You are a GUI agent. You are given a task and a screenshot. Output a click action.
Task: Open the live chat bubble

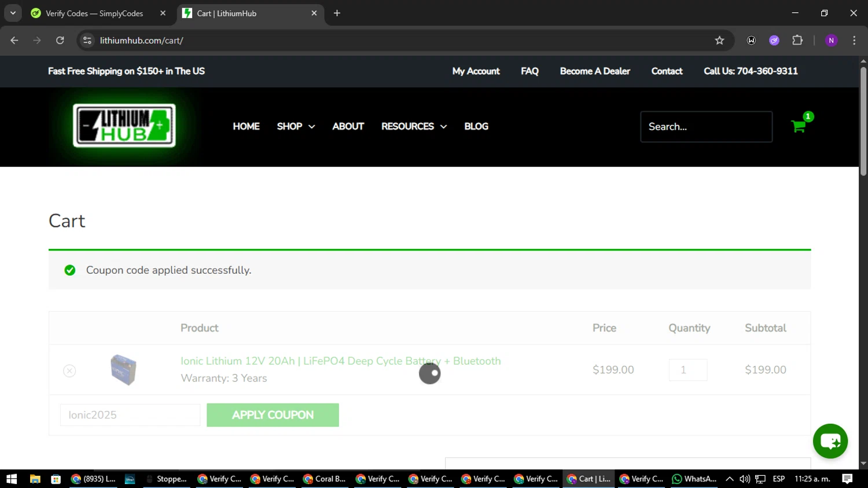(830, 441)
